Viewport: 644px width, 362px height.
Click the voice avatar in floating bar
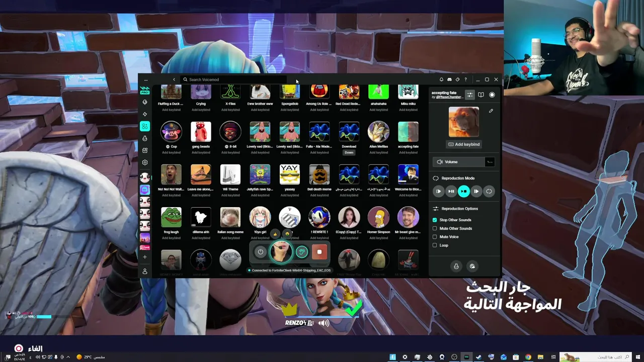(281, 251)
